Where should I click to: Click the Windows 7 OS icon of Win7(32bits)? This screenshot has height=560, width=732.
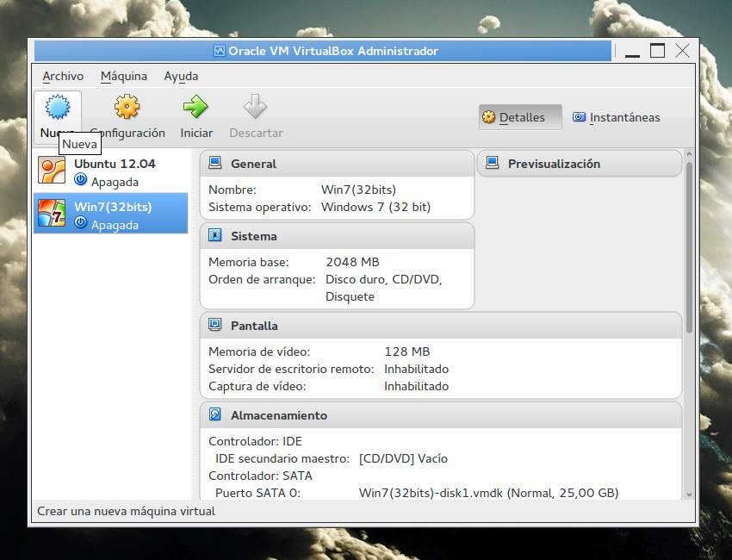point(52,213)
